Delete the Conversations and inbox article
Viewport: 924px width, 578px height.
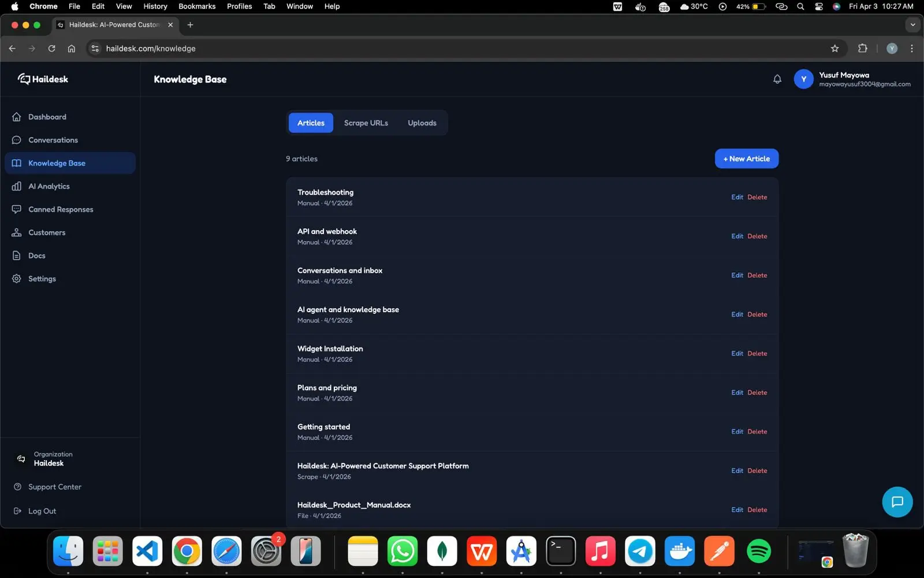coord(757,275)
